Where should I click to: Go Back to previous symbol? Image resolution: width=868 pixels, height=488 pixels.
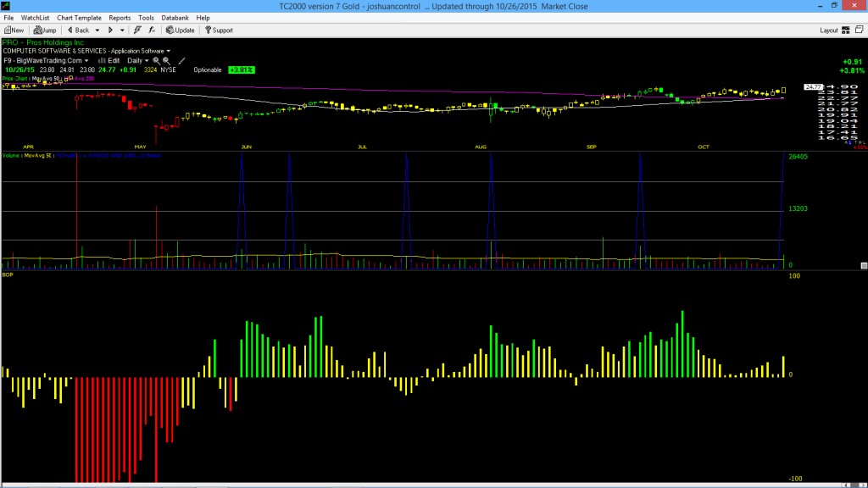click(x=79, y=30)
